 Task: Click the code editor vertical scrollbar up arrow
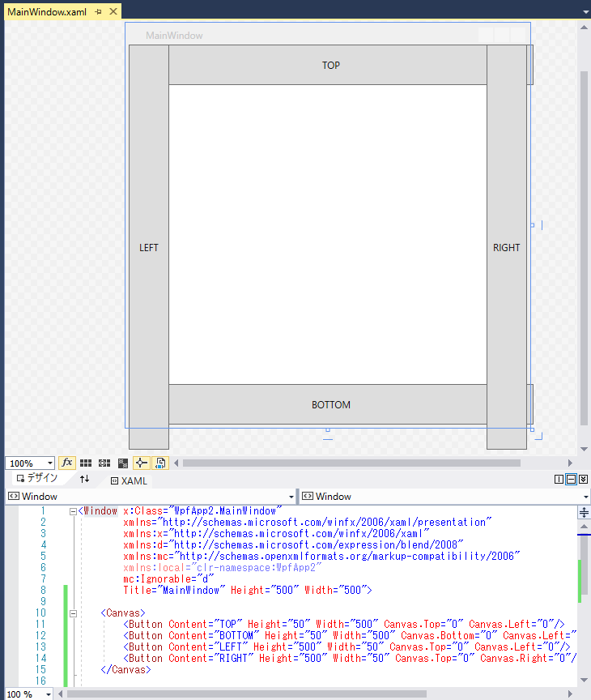tap(584, 527)
